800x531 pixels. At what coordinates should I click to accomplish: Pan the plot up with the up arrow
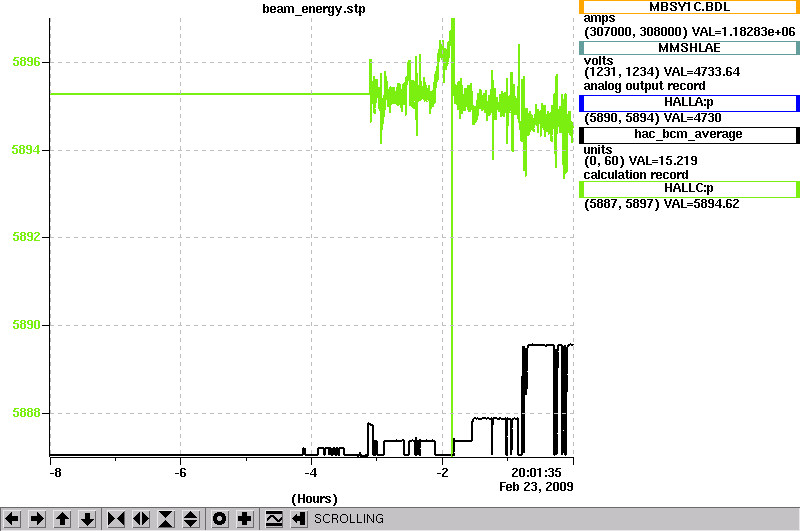[x=62, y=519]
